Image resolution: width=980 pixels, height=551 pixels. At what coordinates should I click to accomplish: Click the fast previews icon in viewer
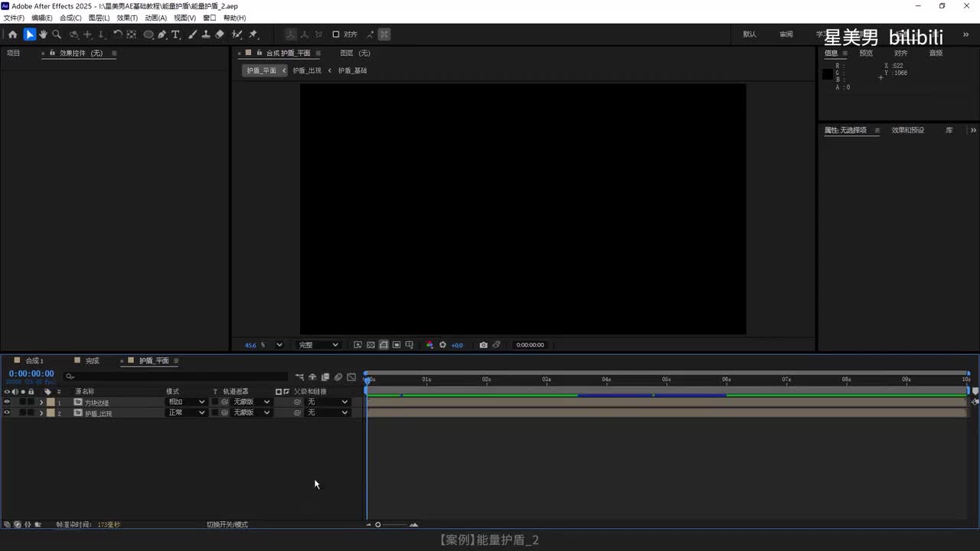click(358, 345)
